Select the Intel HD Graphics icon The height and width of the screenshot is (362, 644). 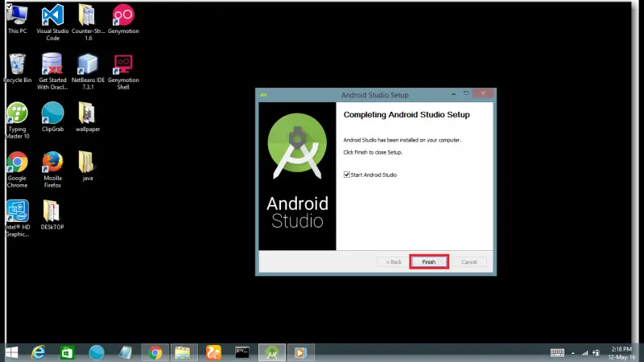click(x=17, y=218)
